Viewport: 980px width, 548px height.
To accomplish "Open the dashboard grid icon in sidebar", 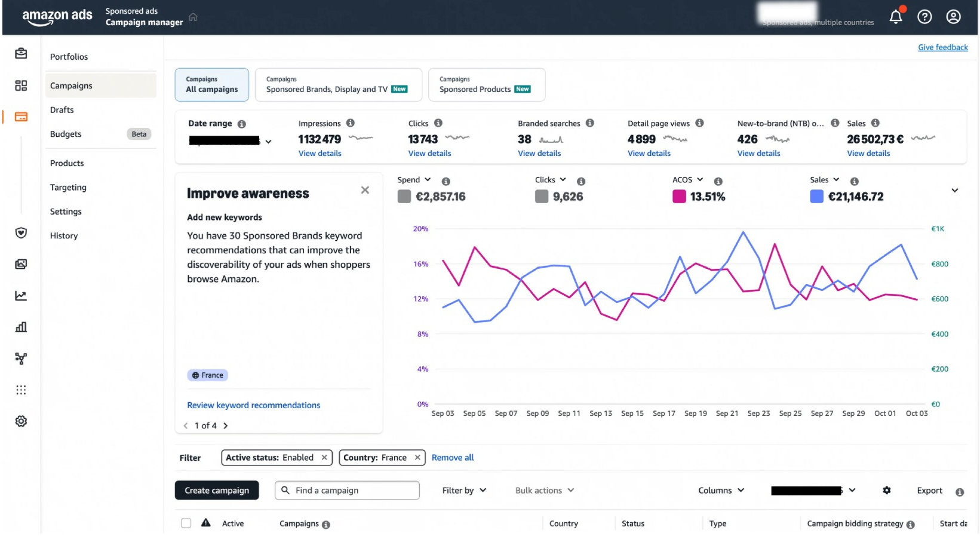I will point(21,85).
